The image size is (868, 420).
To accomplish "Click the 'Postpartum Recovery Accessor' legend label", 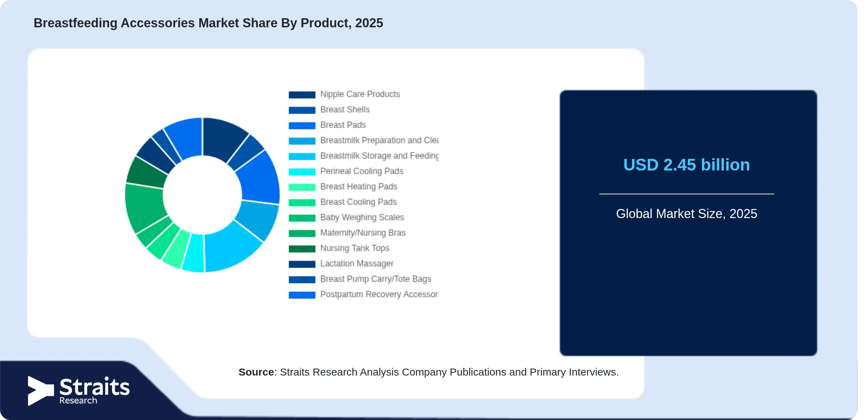I will pyautogui.click(x=379, y=294).
